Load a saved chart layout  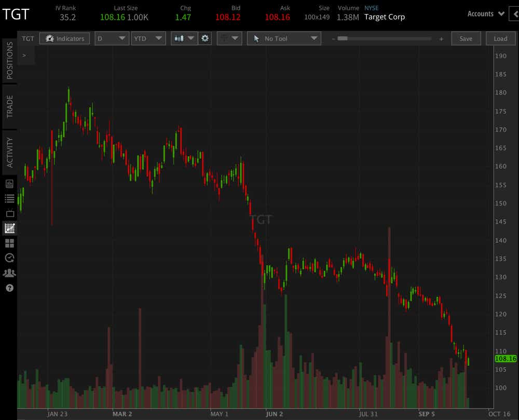coord(500,38)
